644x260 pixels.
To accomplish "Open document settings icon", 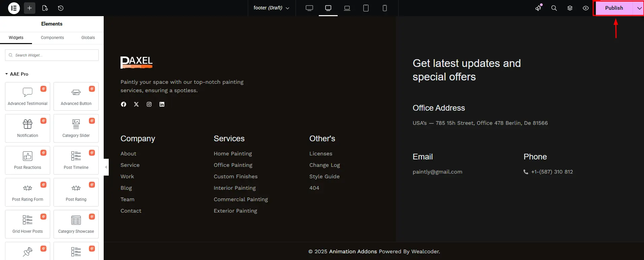I will (x=45, y=8).
